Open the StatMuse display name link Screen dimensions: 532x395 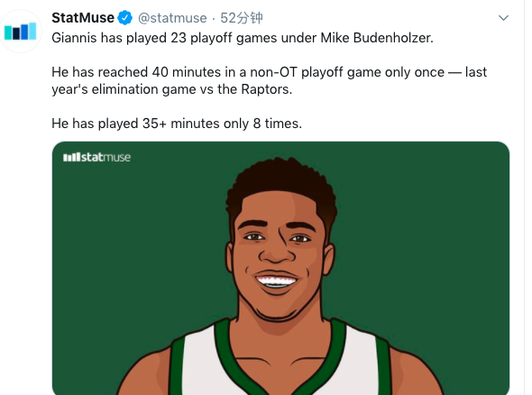tap(83, 18)
